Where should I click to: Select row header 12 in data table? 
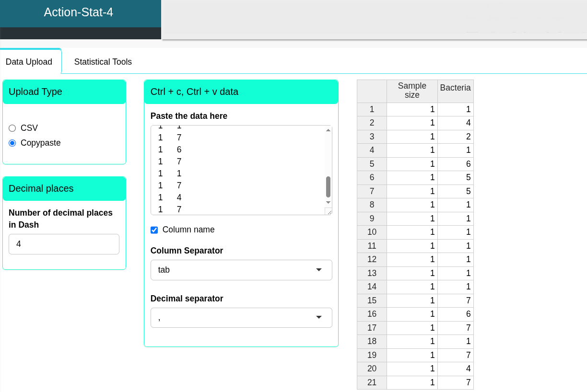[x=372, y=260]
